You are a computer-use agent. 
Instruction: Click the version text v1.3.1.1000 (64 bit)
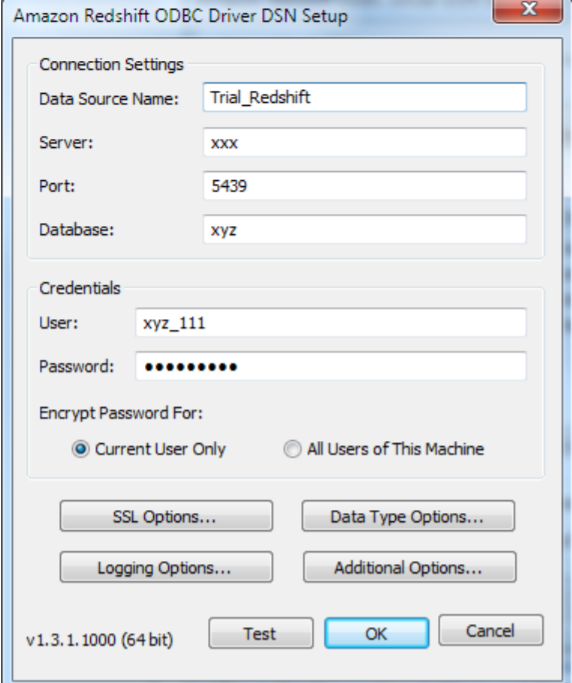[100, 640]
